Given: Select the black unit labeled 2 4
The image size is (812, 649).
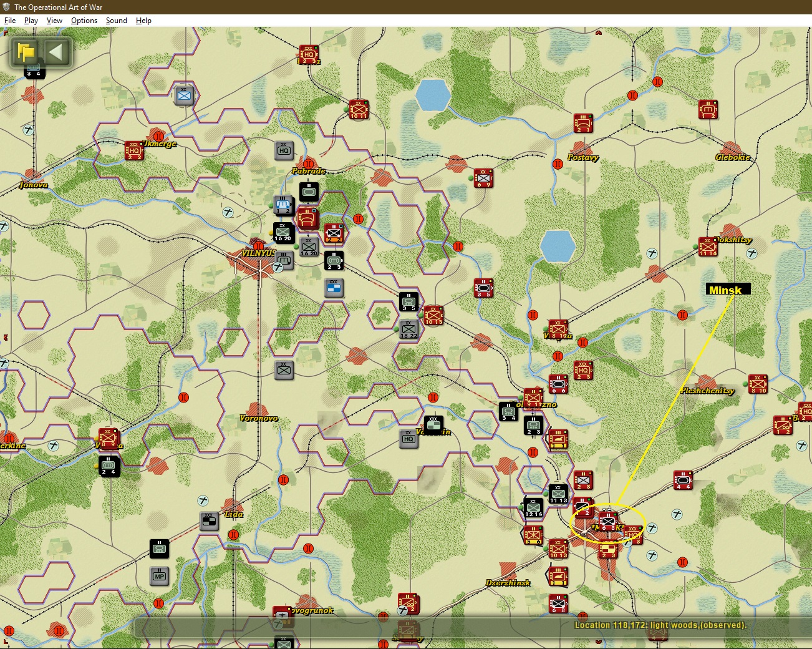Looking at the screenshot, I should tap(109, 466).
